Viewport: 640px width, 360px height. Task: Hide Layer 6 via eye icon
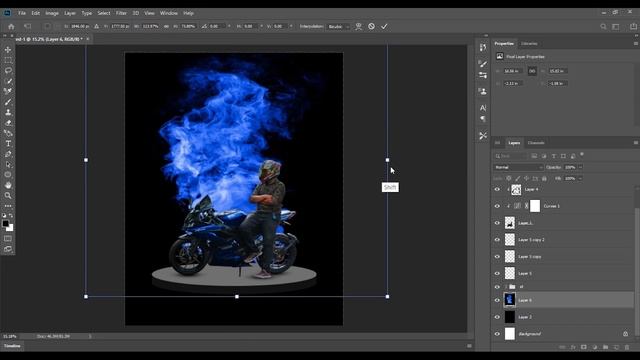click(497, 300)
